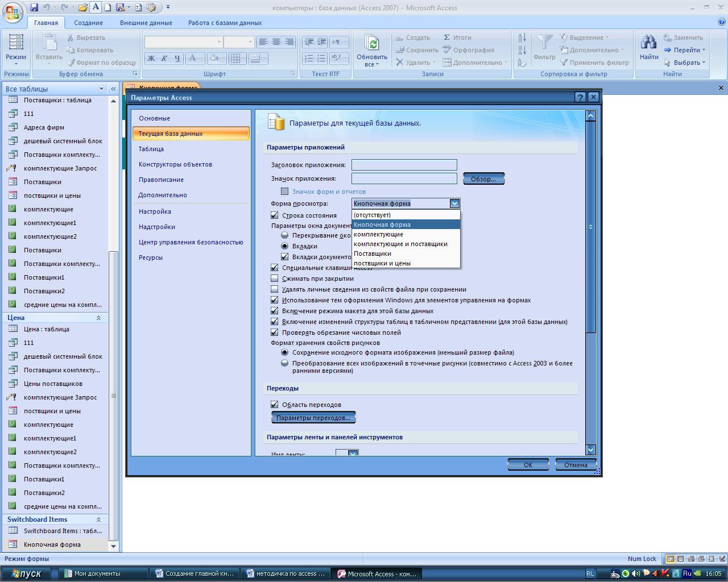
Task: Choose комплектующие и поставщики in dropdown
Action: [x=406, y=244]
